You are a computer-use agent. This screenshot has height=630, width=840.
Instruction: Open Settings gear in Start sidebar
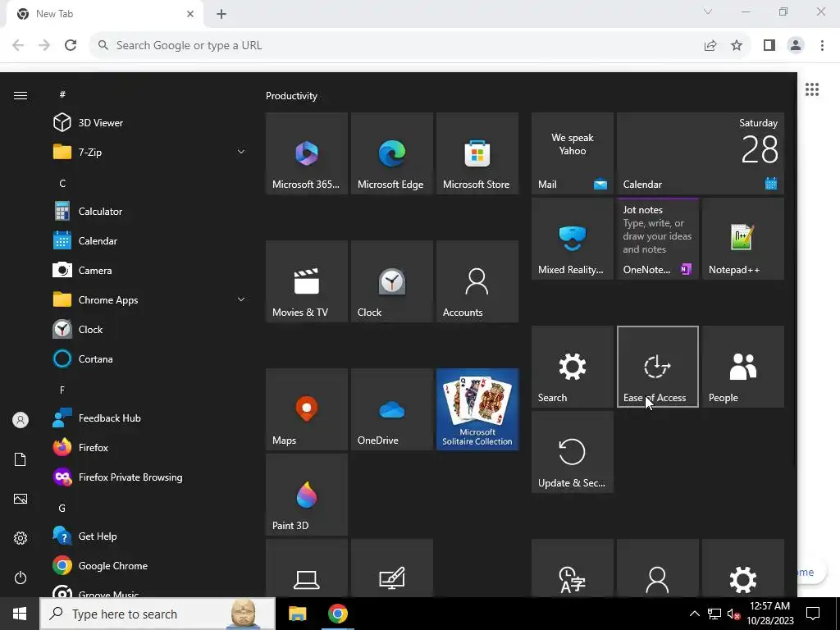click(21, 538)
